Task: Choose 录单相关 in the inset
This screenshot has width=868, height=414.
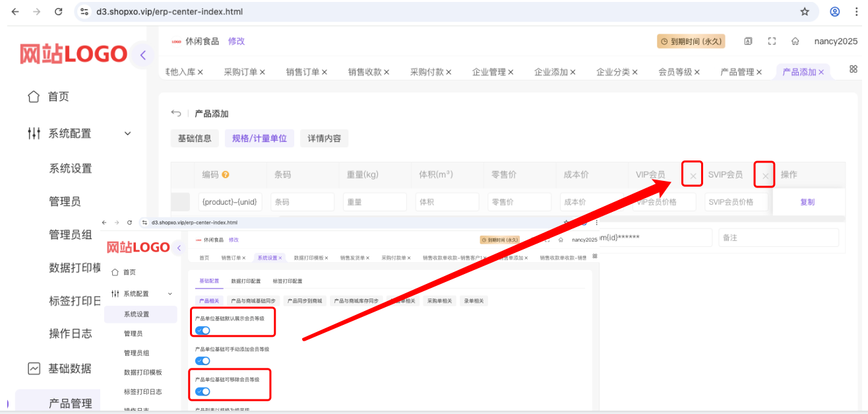Action: tap(474, 301)
